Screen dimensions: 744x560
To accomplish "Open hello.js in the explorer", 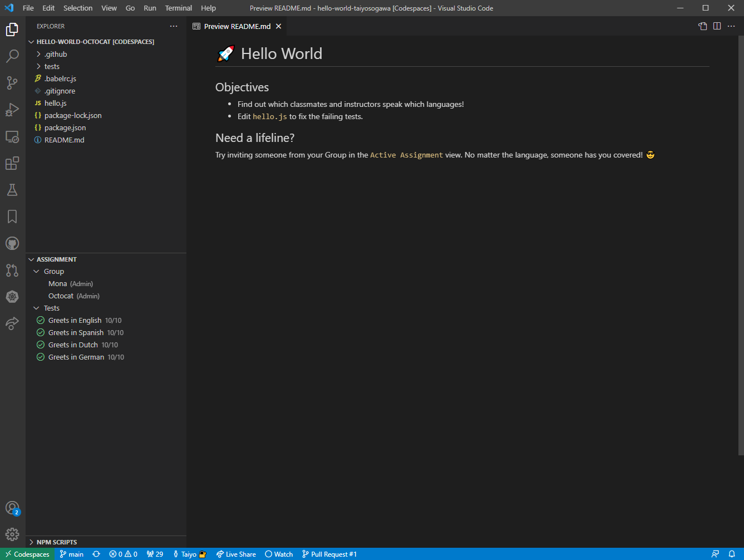I will point(56,103).
